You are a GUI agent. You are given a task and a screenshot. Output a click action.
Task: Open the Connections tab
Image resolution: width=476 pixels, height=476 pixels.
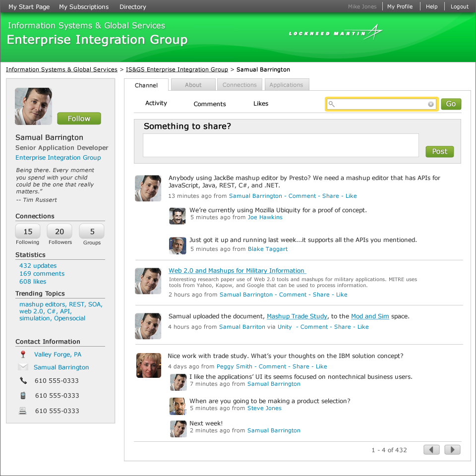tap(239, 85)
